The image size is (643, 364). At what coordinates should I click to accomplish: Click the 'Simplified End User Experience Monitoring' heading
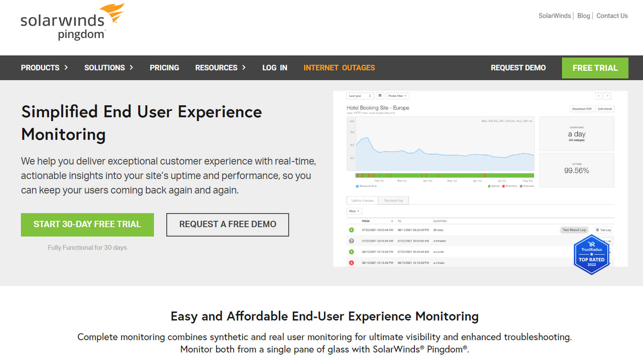pos(142,123)
